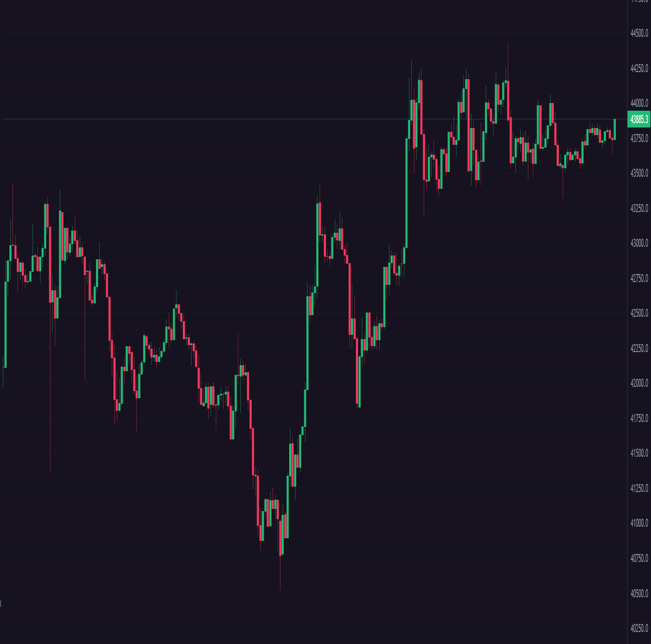Click the 41000.0 price axis label

pyautogui.click(x=639, y=523)
